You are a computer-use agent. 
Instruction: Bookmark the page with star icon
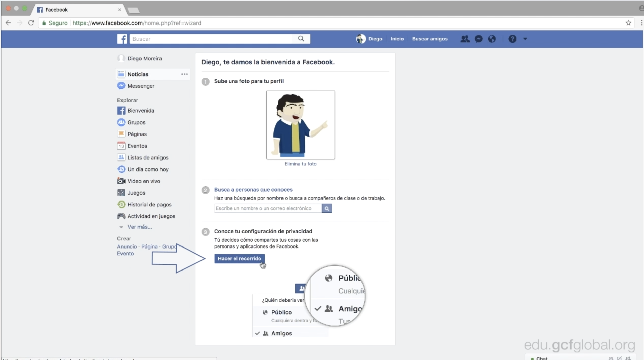[x=628, y=23]
